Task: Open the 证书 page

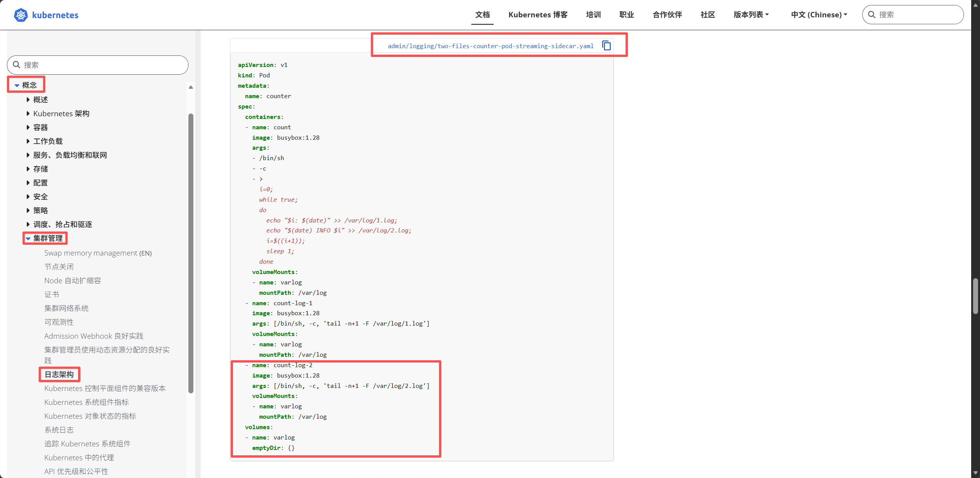Action: coord(52,294)
